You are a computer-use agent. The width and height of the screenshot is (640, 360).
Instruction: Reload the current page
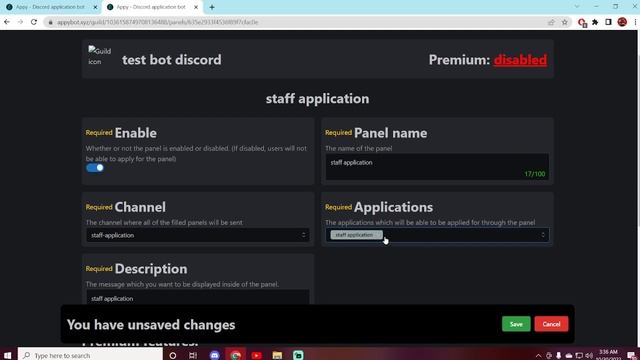34,22
